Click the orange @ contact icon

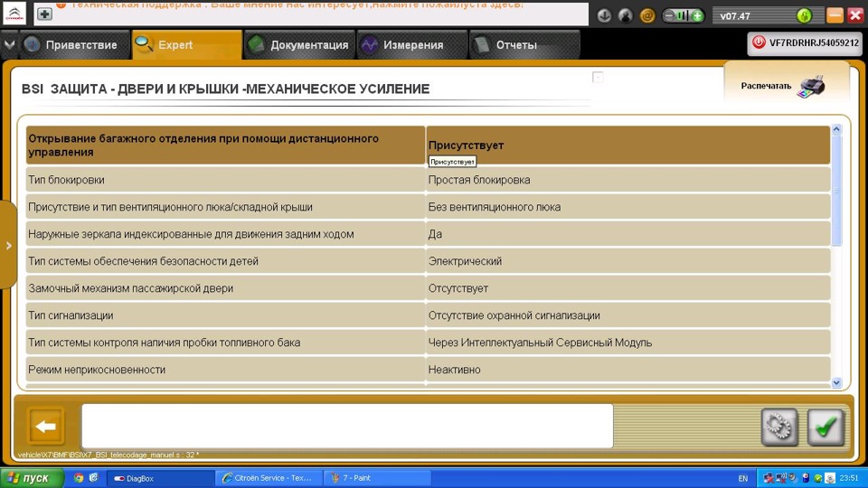(647, 15)
